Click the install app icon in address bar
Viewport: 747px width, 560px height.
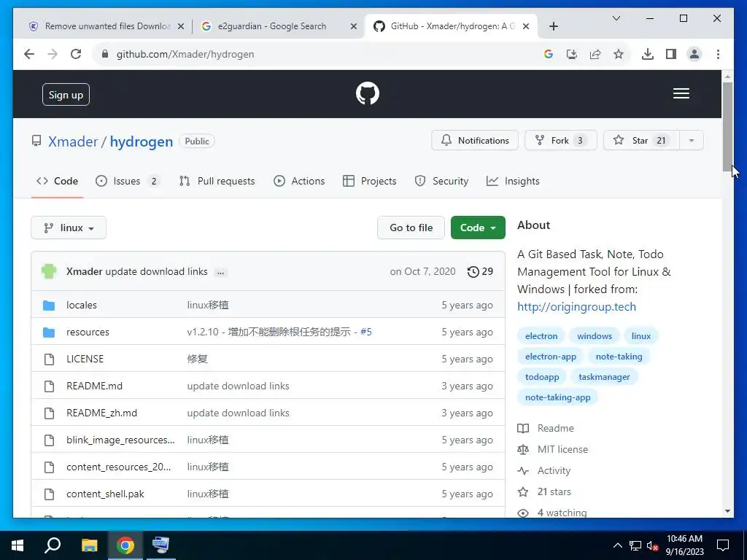click(x=572, y=54)
